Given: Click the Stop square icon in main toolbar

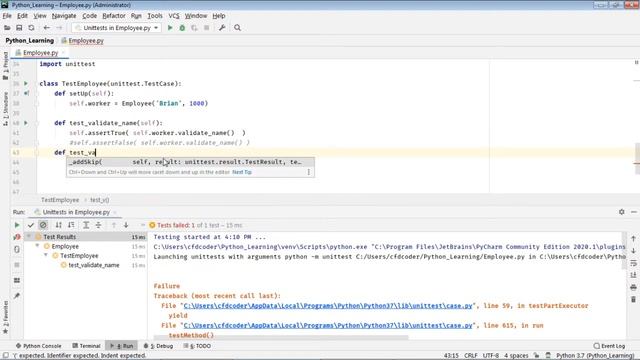Looking at the screenshot, I should 207,28.
